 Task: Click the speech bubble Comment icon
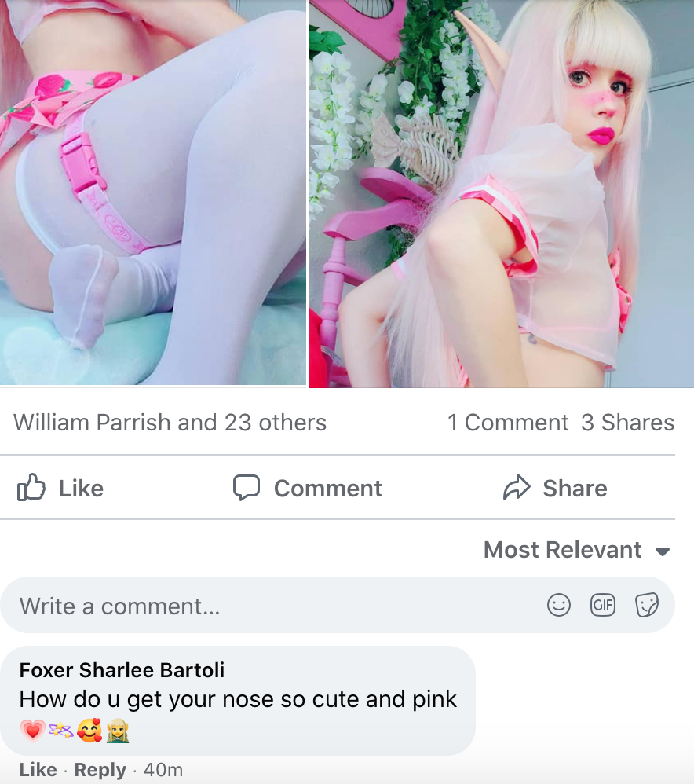[x=247, y=488]
